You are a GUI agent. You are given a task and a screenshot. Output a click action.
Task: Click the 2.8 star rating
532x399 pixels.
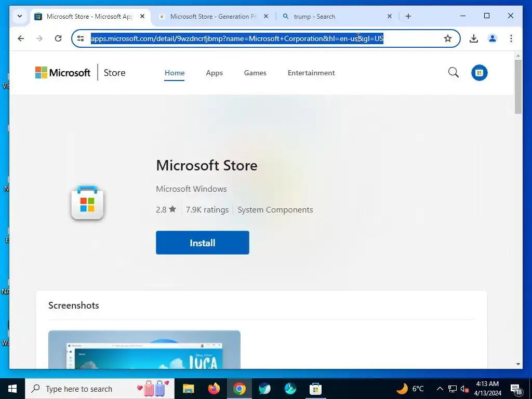click(x=166, y=209)
